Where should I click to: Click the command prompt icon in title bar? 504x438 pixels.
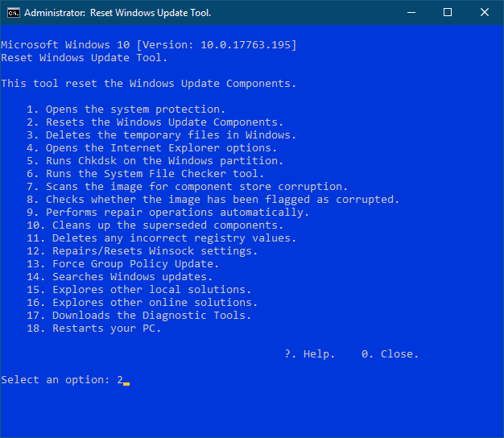pyautogui.click(x=14, y=13)
